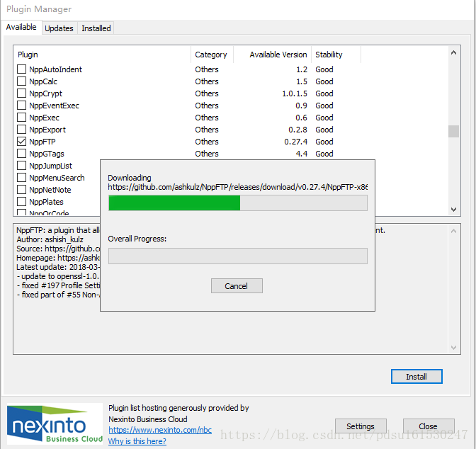
Task: Click the 'Latest update: 2018-03-' line
Action: pyautogui.click(x=58, y=267)
